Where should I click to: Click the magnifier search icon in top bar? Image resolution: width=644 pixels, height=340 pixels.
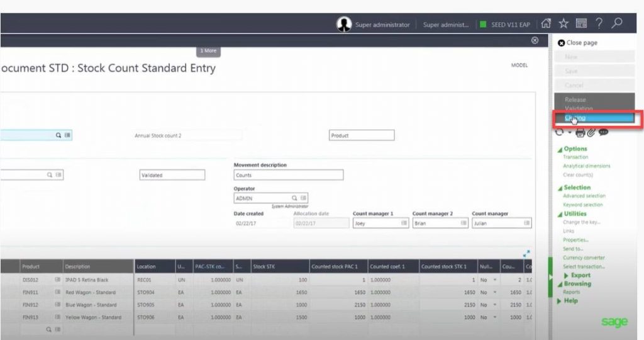point(618,24)
